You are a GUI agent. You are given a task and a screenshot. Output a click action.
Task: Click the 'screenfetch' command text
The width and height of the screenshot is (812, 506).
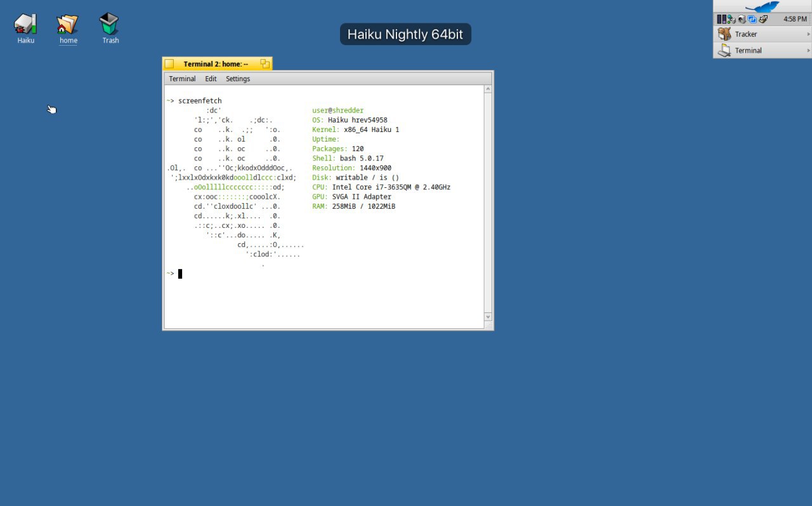click(200, 101)
